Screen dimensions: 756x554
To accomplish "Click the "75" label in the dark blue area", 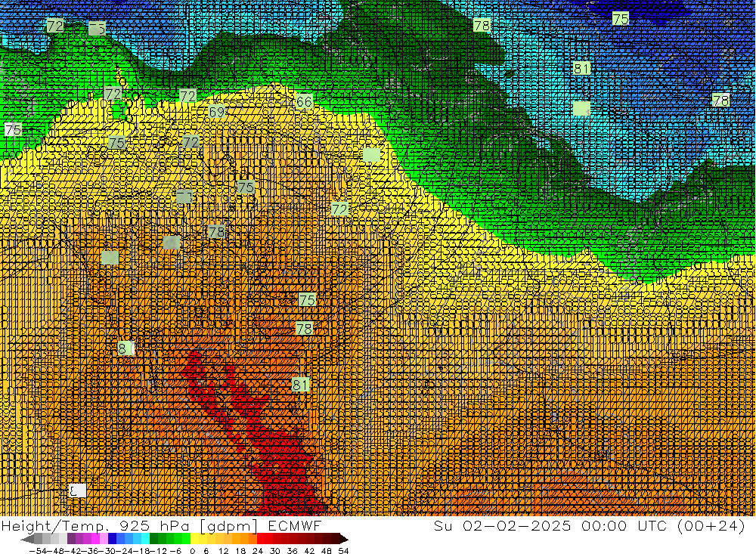I will click(621, 19).
